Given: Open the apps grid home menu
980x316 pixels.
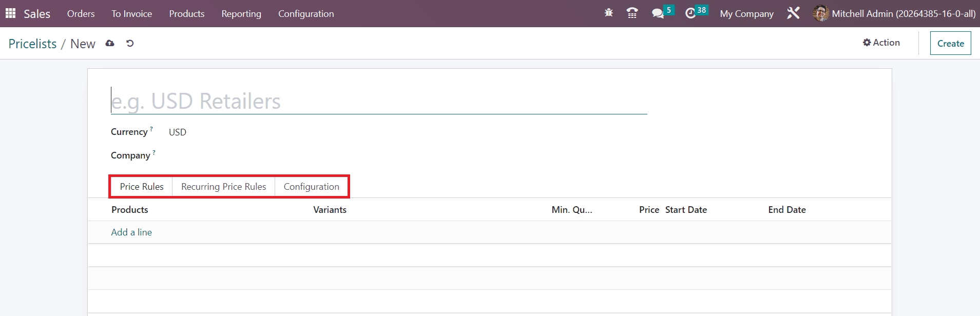Looking at the screenshot, I should (10, 13).
